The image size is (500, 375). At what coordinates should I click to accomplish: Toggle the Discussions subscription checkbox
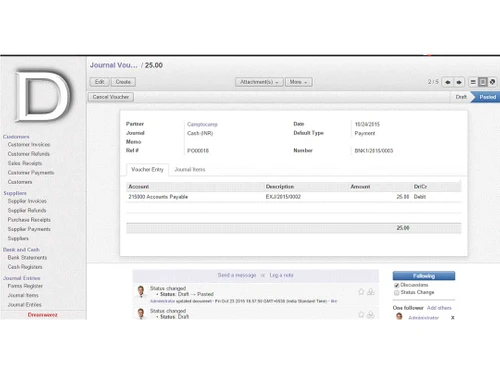(396, 285)
